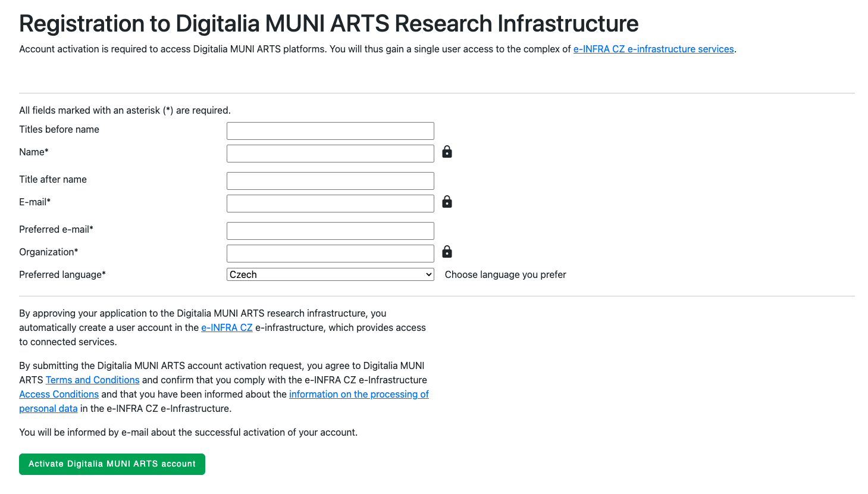Viewport: 868px width, 494px height.
Task: Open e-INFRA CZ e-infrastructure services link
Action: [653, 49]
